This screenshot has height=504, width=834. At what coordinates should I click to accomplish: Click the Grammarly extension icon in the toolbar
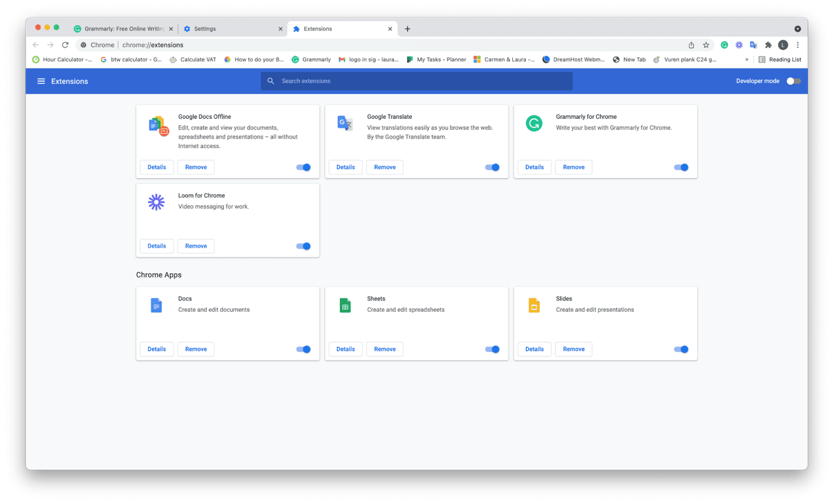click(x=724, y=45)
